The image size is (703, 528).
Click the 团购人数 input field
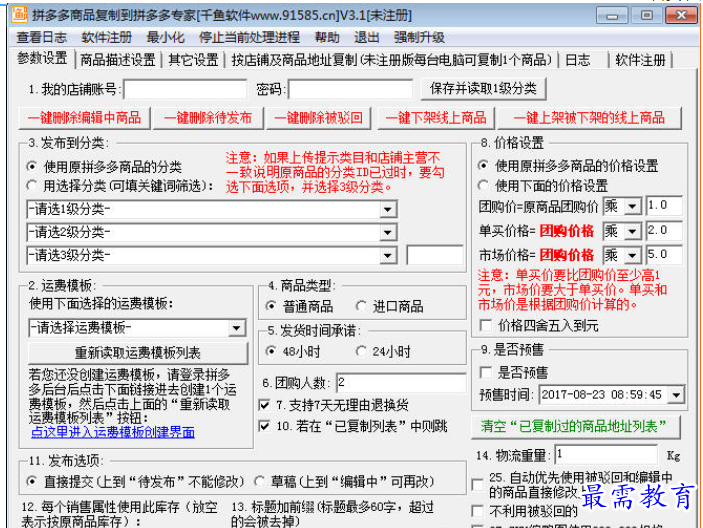point(401,383)
